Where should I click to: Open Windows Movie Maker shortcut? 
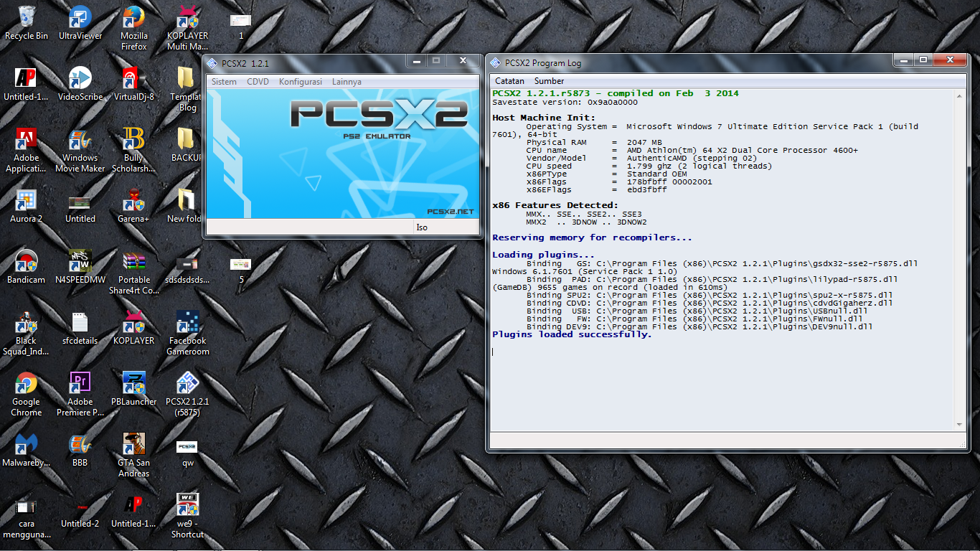80,150
